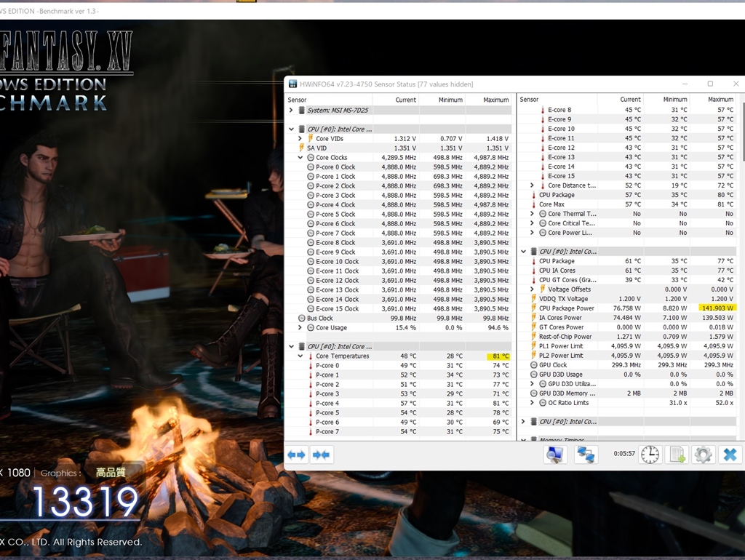Click thermometer icon beside P-core 0 temperature
The height and width of the screenshot is (560, 745).
(311, 365)
